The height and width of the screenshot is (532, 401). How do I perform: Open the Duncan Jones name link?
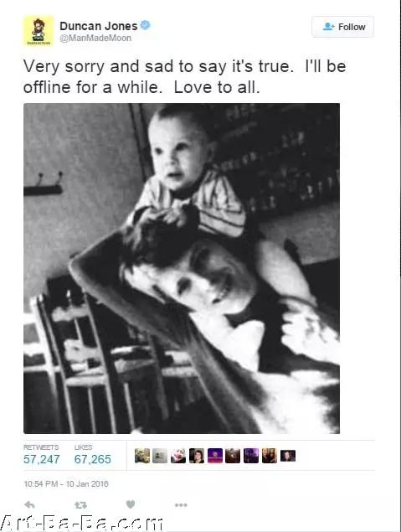pos(99,26)
